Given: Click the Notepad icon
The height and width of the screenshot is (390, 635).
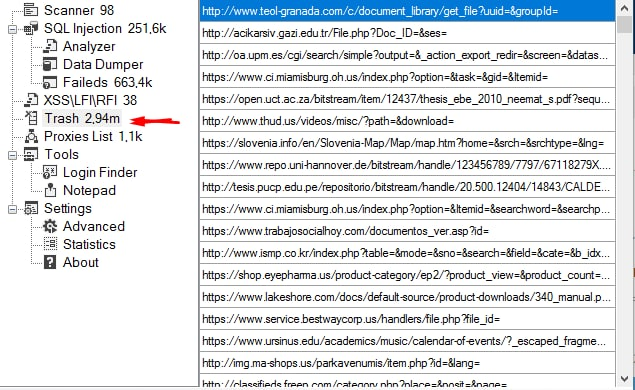Looking at the screenshot, I should click(50, 190).
